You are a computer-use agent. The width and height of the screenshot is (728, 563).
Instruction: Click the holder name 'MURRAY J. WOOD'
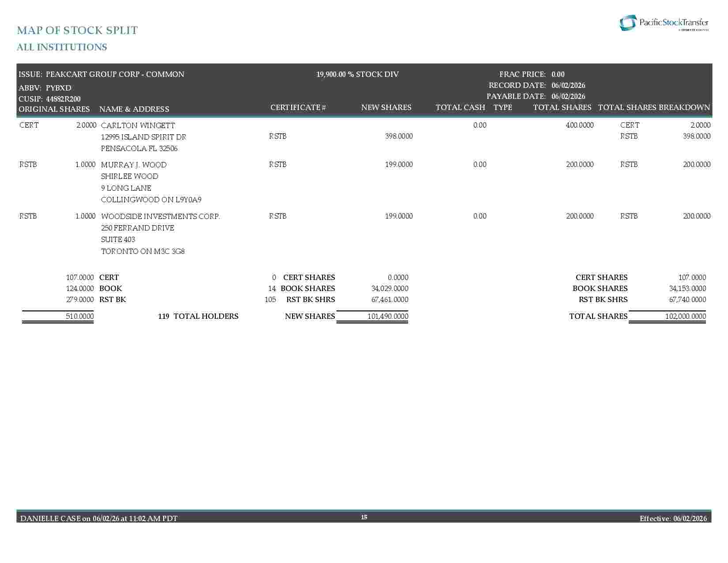tap(134, 165)
